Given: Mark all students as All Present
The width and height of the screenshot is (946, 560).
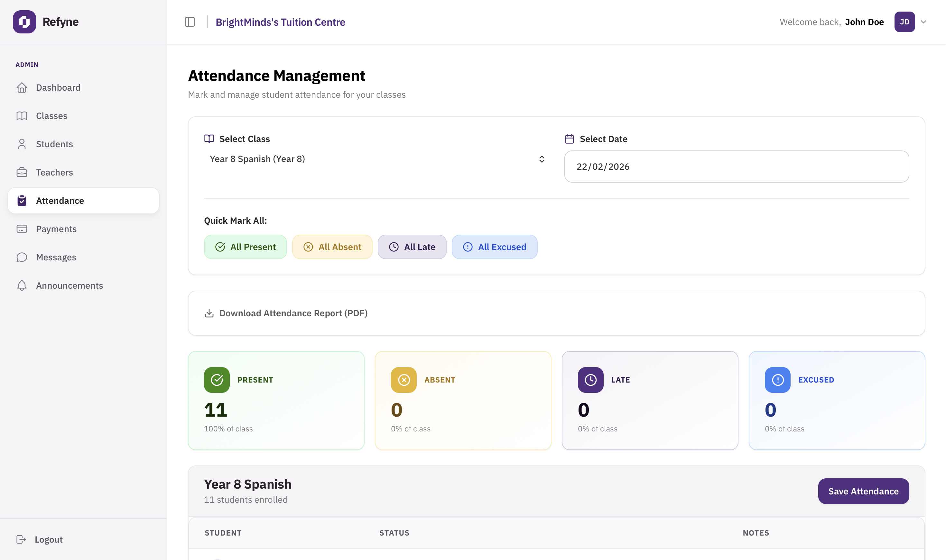Looking at the screenshot, I should (x=245, y=247).
